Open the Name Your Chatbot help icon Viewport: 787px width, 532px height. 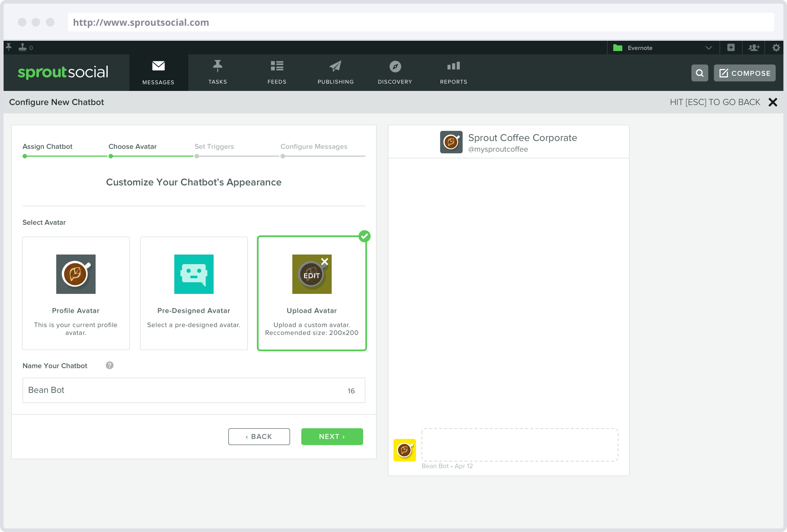[x=109, y=365]
